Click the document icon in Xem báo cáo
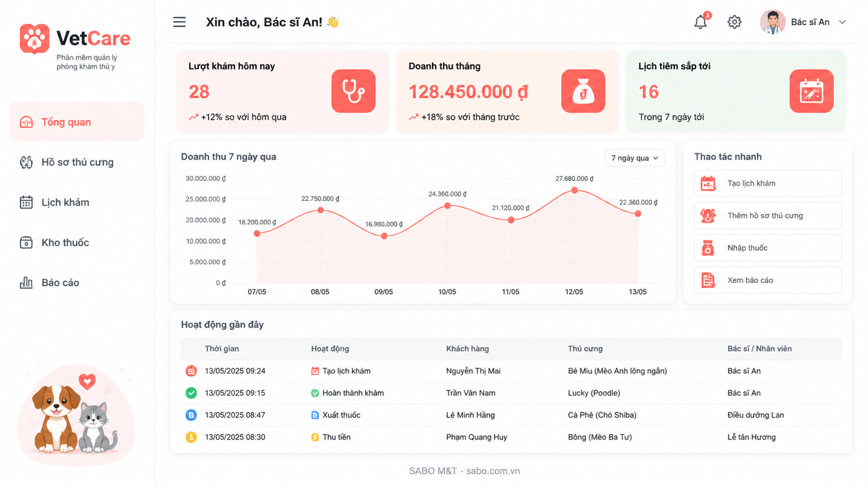The width and height of the screenshot is (868, 486). click(708, 280)
